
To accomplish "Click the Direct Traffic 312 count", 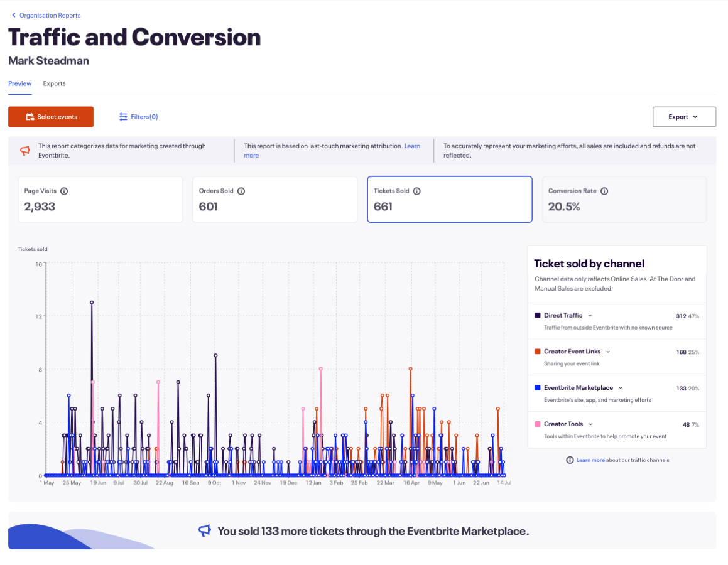I will coord(681,316).
